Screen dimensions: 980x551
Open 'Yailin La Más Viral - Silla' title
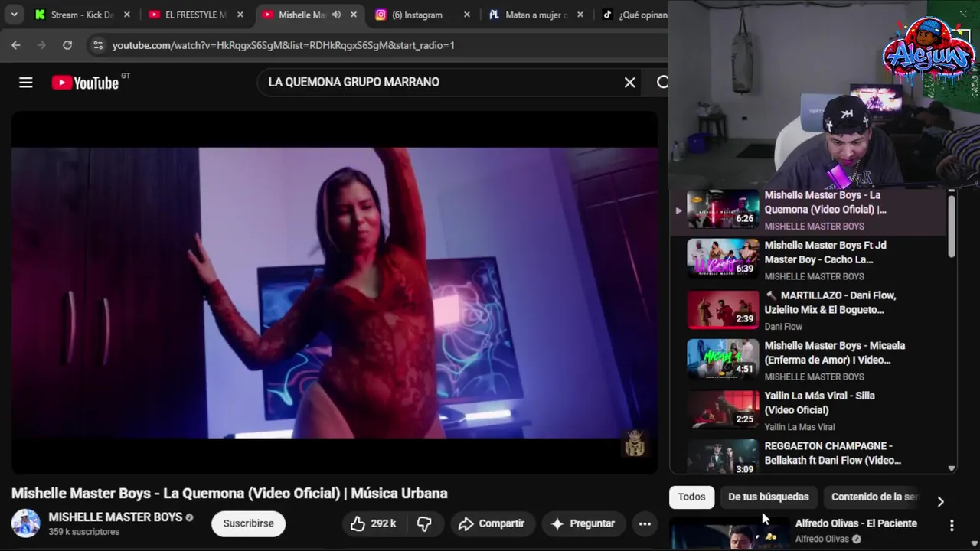point(819,403)
